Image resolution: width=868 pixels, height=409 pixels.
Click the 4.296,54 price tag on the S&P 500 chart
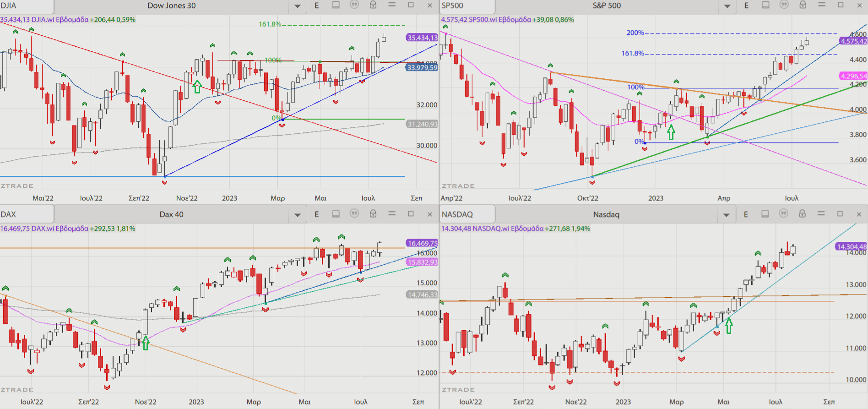(853, 76)
